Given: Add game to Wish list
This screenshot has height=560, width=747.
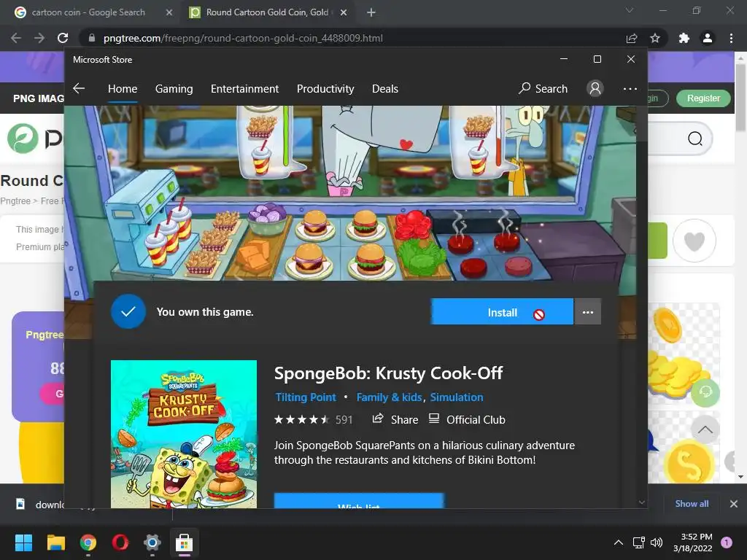Looking at the screenshot, I should (x=359, y=501).
